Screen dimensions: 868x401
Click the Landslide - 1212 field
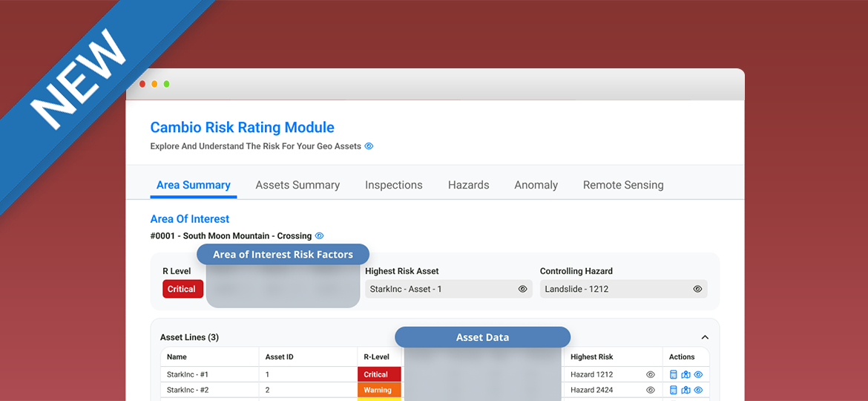coord(624,289)
